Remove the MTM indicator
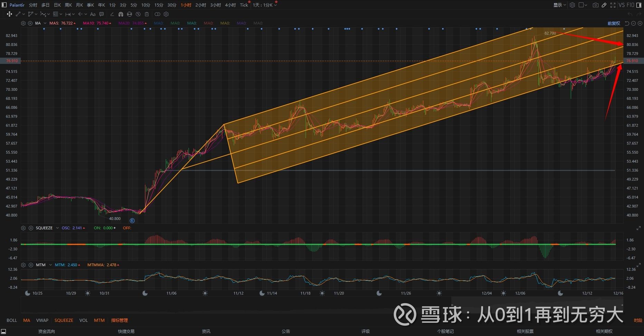644x336 pixels. (30, 265)
